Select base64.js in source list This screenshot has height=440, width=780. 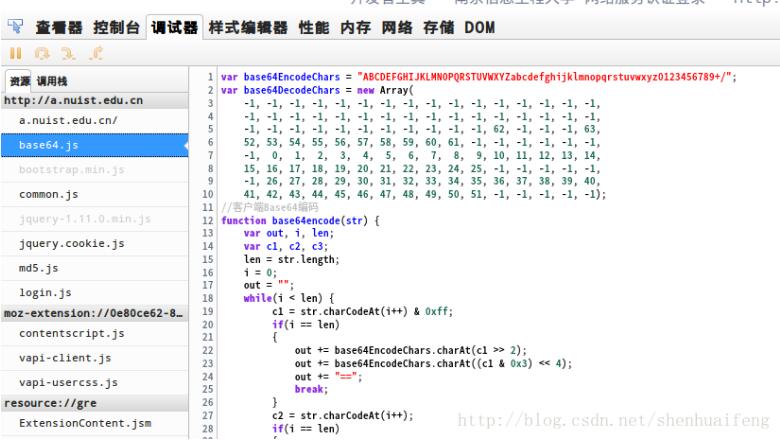(x=95, y=145)
